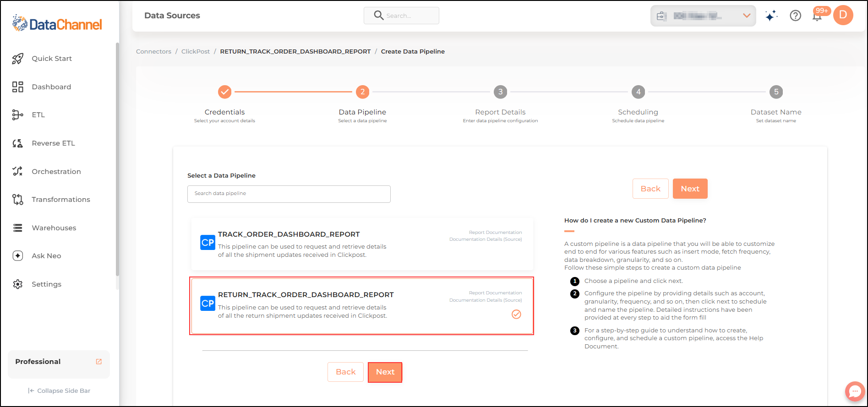
Task: Open Report Documentation for RETURN_TRACK_ORDER_DASHBOARD_REPORT
Action: (495, 293)
